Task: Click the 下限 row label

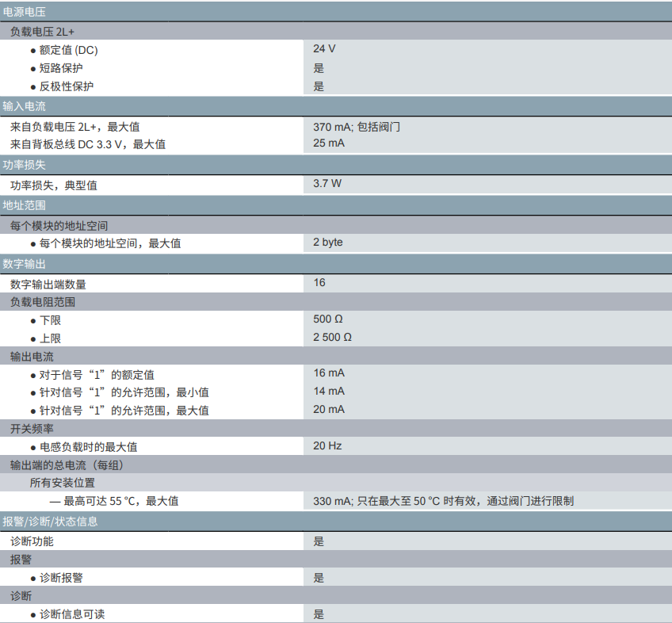Action: 50,320
